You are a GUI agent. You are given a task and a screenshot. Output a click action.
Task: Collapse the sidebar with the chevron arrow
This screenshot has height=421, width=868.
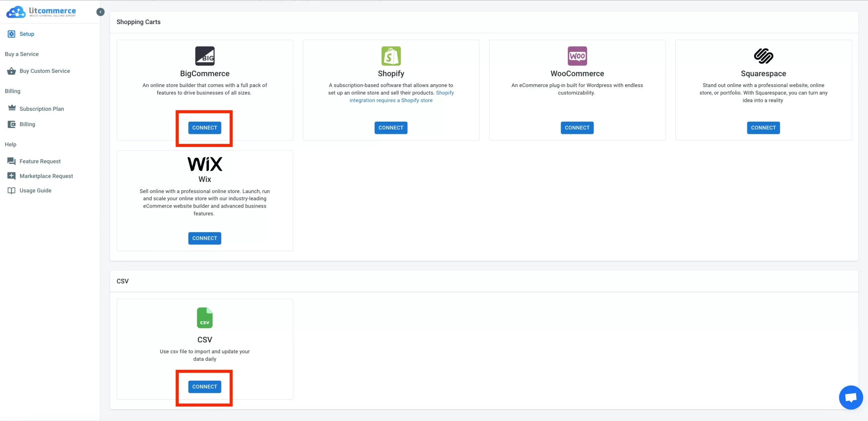tap(100, 12)
